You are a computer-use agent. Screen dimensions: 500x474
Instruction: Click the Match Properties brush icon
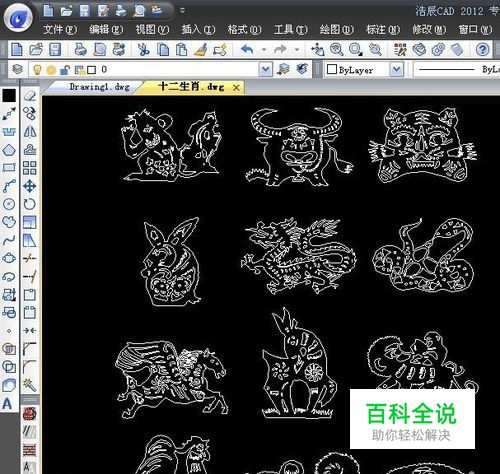pyautogui.click(x=201, y=50)
